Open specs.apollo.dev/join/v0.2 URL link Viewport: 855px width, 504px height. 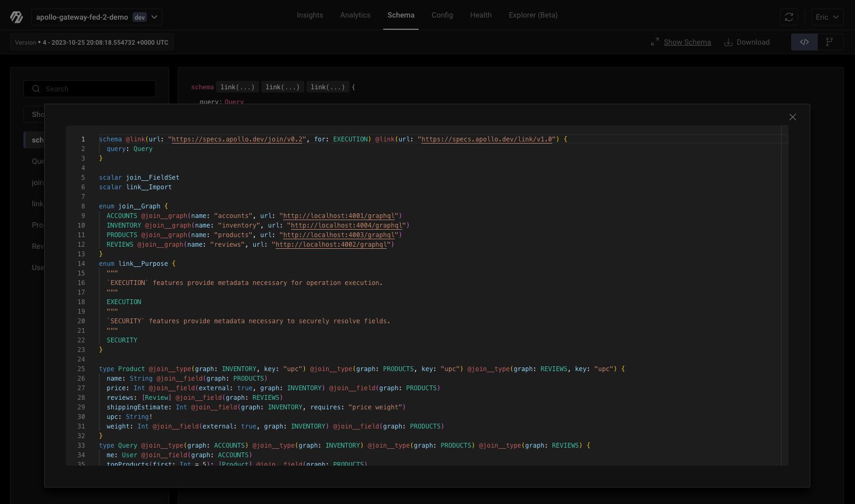(x=237, y=139)
